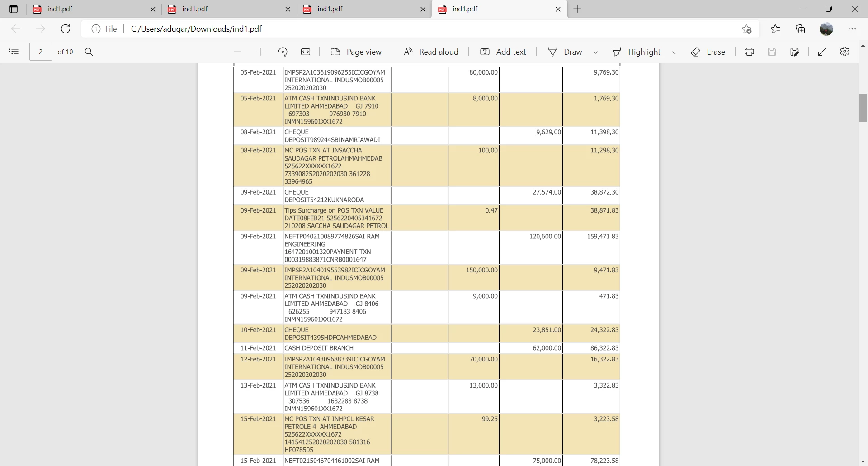This screenshot has height=466, width=868.
Task: Toggle the PDF table of contents
Action: (x=14, y=52)
